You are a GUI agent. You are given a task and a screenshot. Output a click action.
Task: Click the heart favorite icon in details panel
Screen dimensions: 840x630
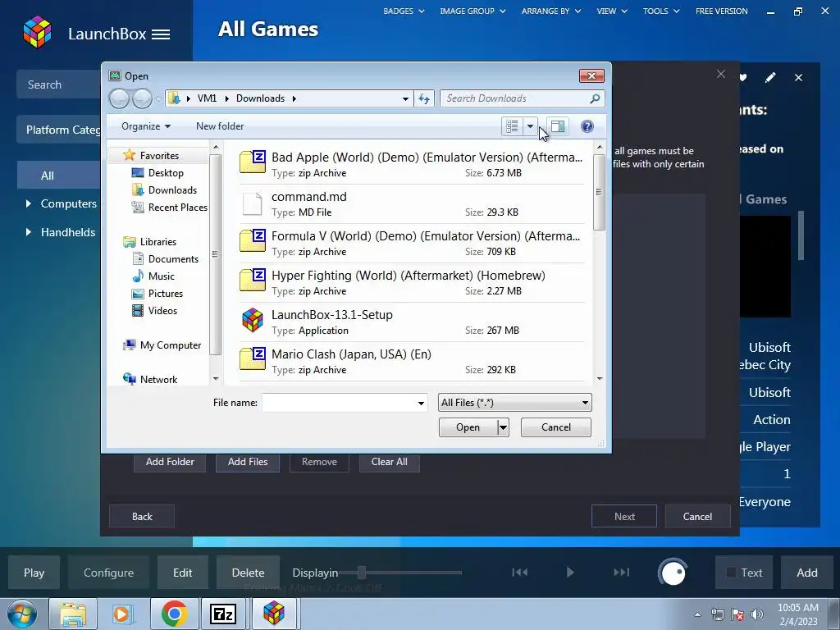click(x=743, y=78)
